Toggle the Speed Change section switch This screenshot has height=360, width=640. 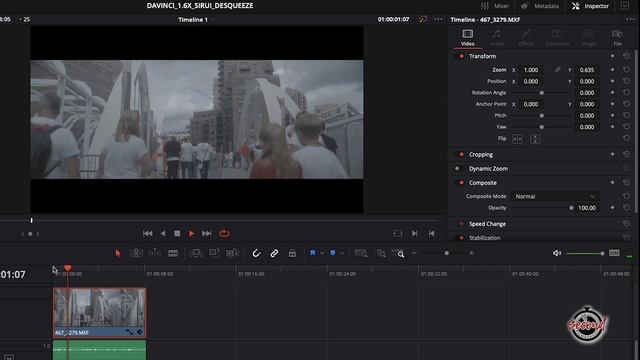[x=461, y=224]
